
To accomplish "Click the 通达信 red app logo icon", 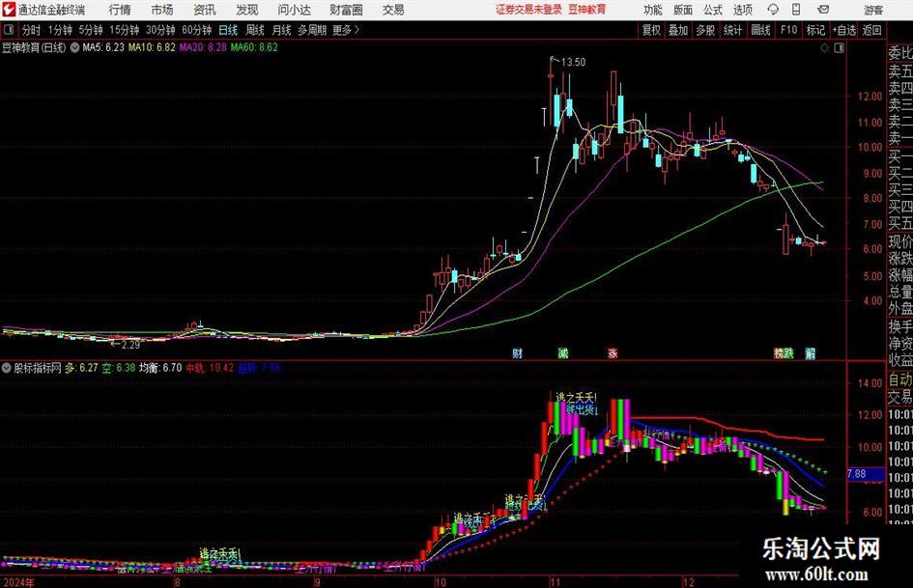I will (9, 10).
